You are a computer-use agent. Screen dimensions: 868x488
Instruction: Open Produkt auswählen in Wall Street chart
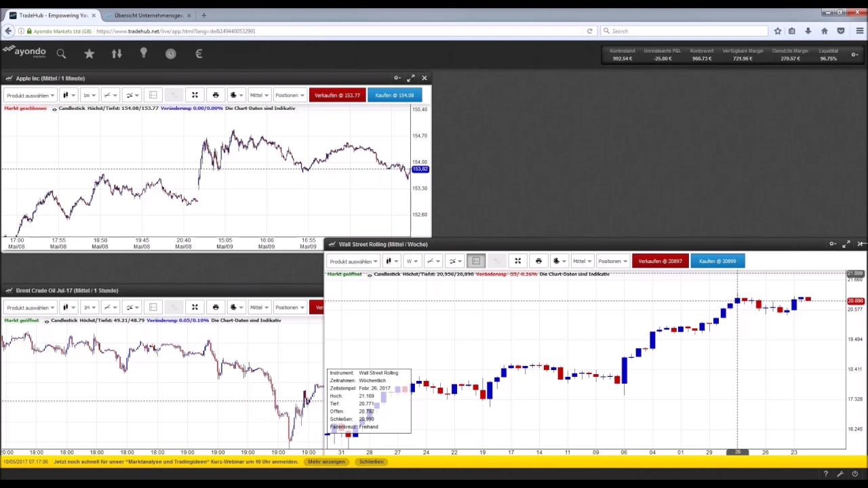click(353, 261)
